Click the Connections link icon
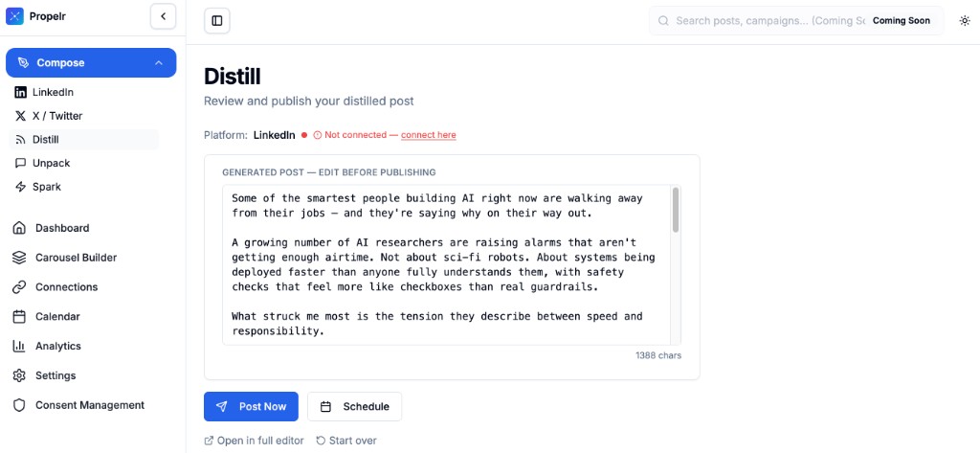Viewport: 980px width, 453px height. tap(18, 287)
